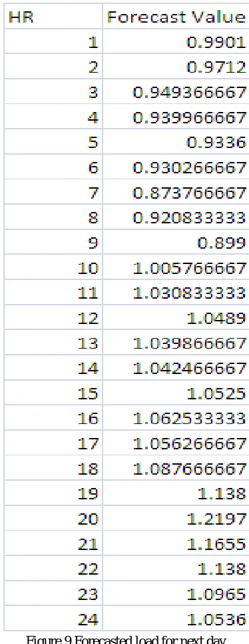Viewport: 249px width, 644px height.
Task: Choose the HR cell for hour 6
Action: point(53,167)
